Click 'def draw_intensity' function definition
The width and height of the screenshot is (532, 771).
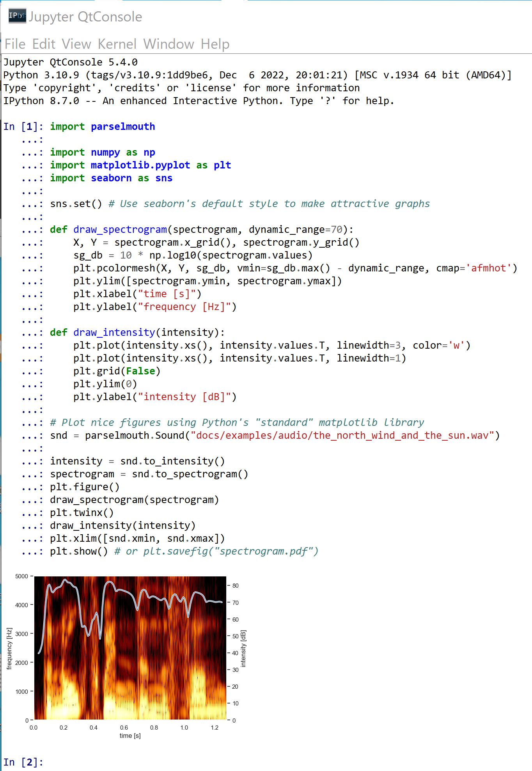137,333
